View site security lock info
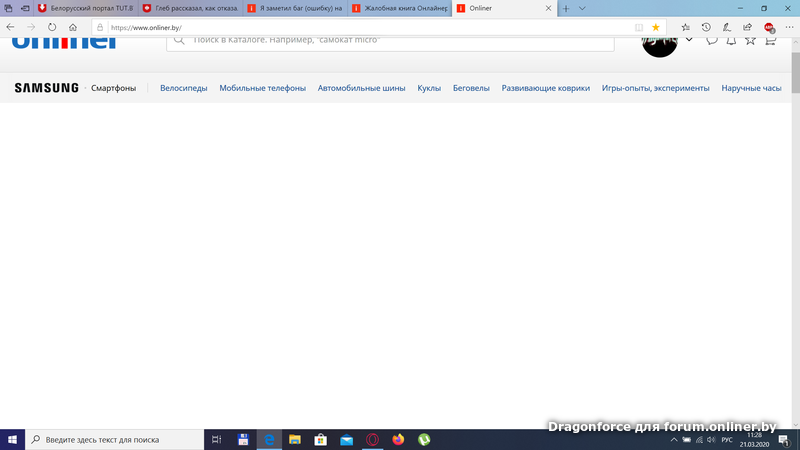 (x=100, y=28)
